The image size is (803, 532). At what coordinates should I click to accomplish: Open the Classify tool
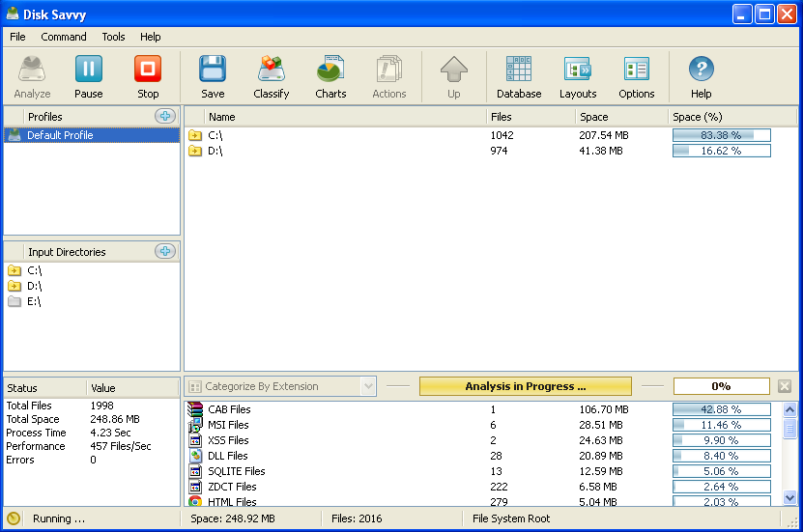271,77
